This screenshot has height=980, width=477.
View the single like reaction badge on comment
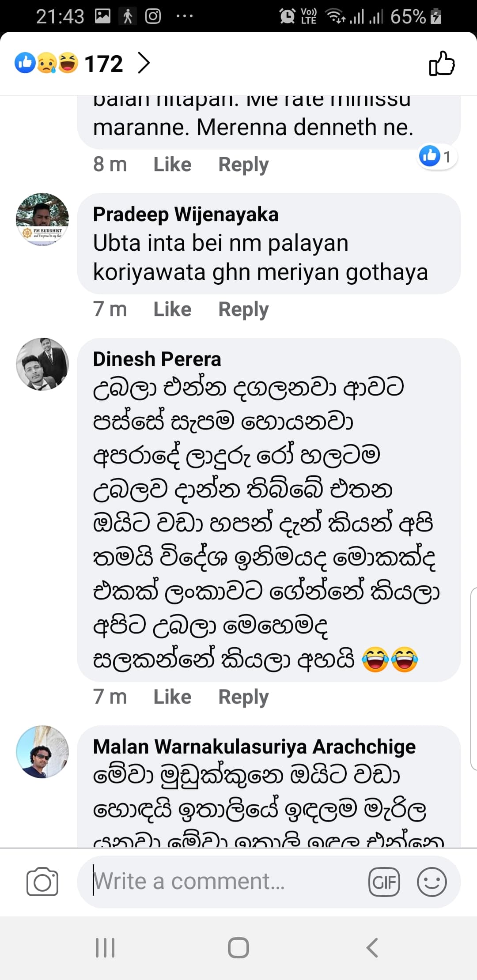tap(437, 156)
